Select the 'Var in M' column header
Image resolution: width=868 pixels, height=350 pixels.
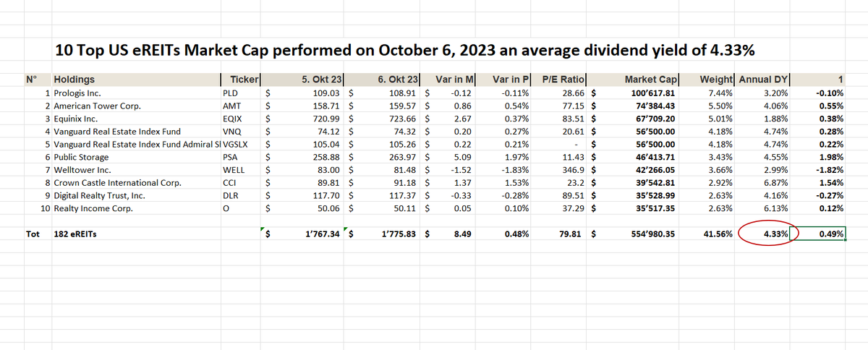[x=455, y=80]
